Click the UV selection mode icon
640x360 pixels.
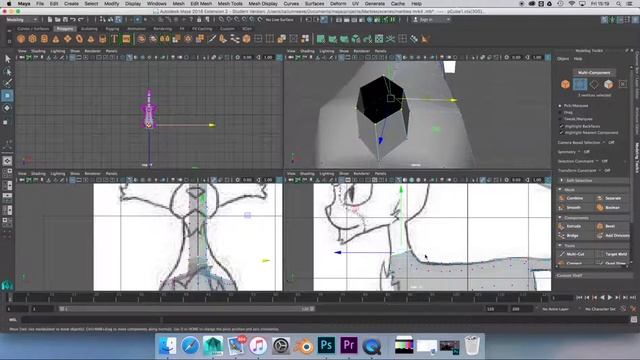click(622, 84)
